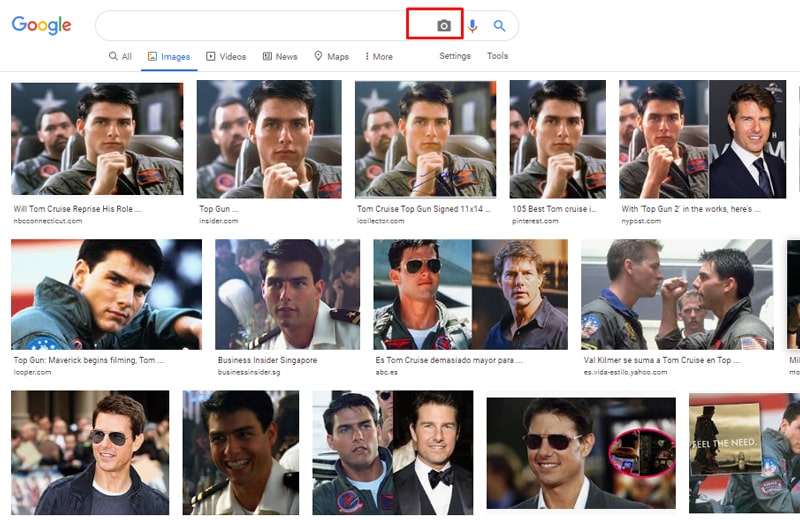800x520 pixels.
Task: Click 'Val Kilmer se suma a Tom Cruise' caption
Action: click(661, 360)
